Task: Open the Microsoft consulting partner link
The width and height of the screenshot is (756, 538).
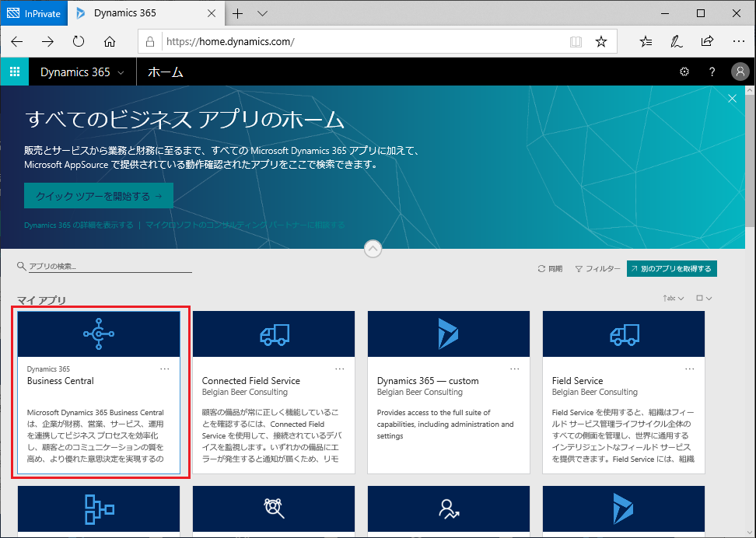Action: (x=245, y=225)
